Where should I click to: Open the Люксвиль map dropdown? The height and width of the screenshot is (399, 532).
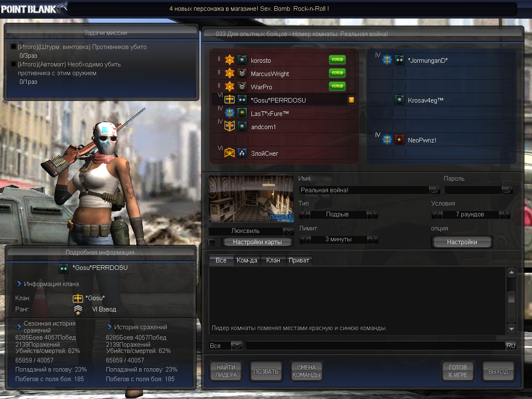click(288, 231)
